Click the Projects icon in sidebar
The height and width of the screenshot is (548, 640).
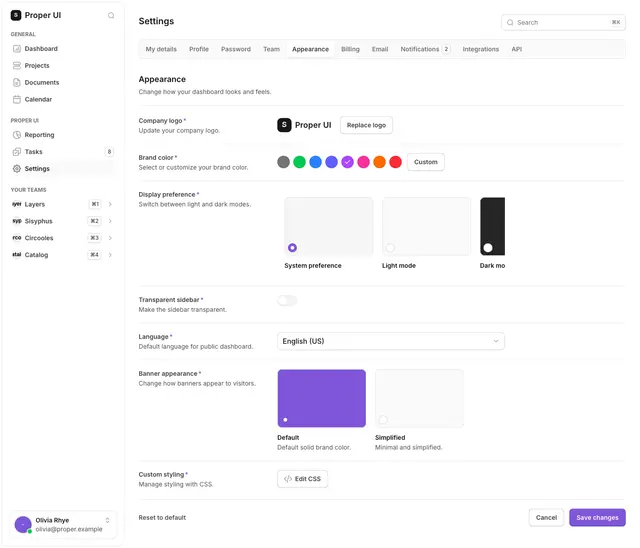coord(17,65)
